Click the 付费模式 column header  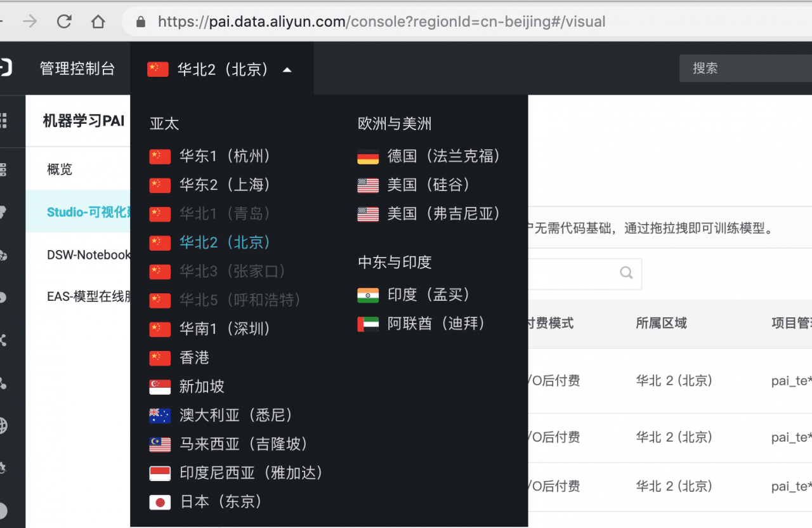[x=549, y=323]
